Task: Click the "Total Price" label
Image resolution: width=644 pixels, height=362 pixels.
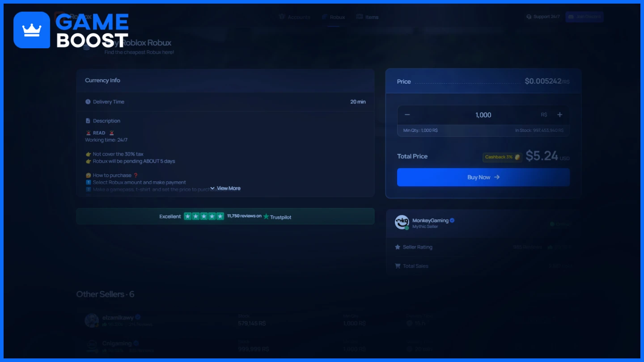Action: tap(412, 156)
